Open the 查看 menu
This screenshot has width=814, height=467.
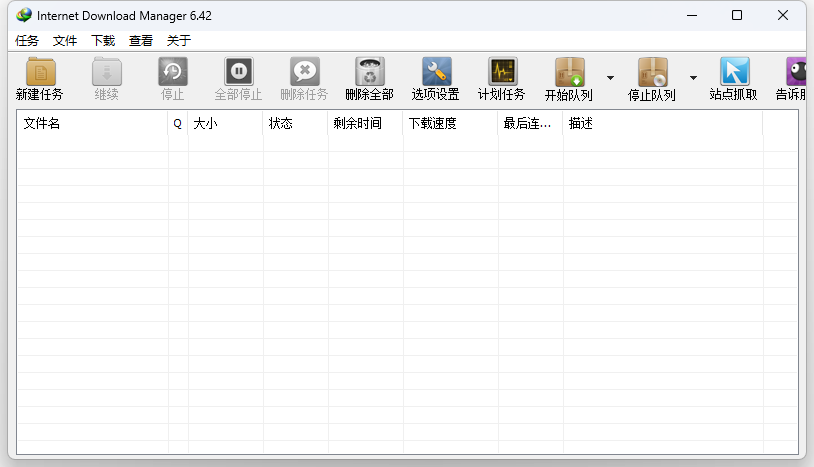(141, 41)
